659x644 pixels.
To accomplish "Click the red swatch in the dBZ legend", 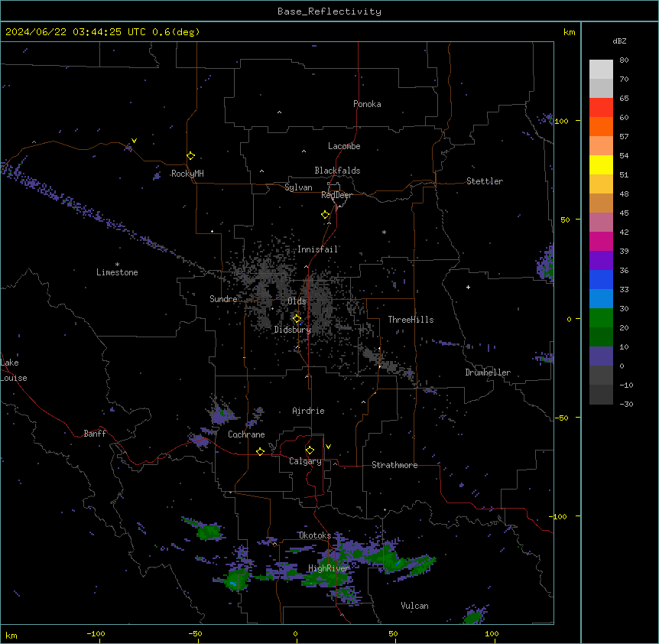I will tap(601, 107).
